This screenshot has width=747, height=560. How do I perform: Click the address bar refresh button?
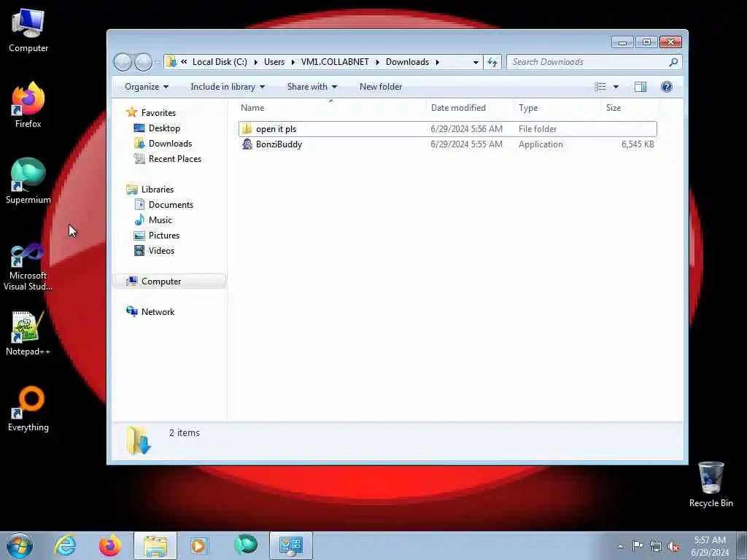point(492,62)
